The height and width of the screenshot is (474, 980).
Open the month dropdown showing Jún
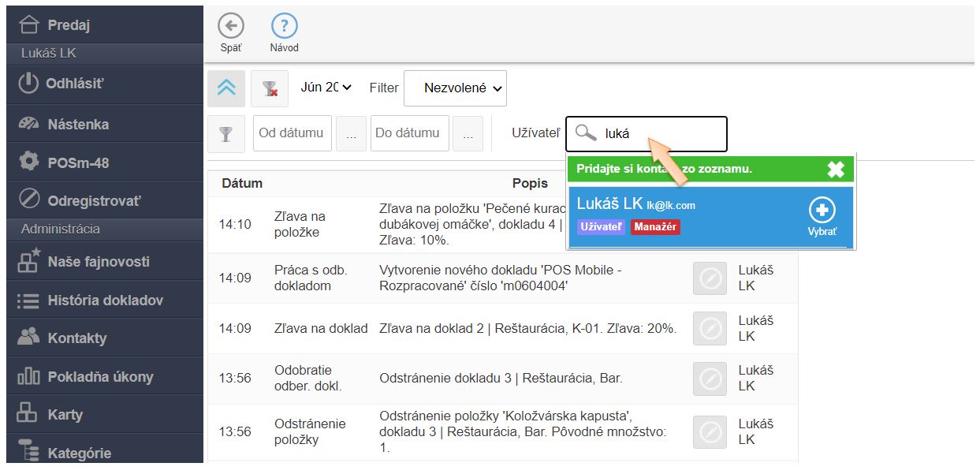click(326, 88)
